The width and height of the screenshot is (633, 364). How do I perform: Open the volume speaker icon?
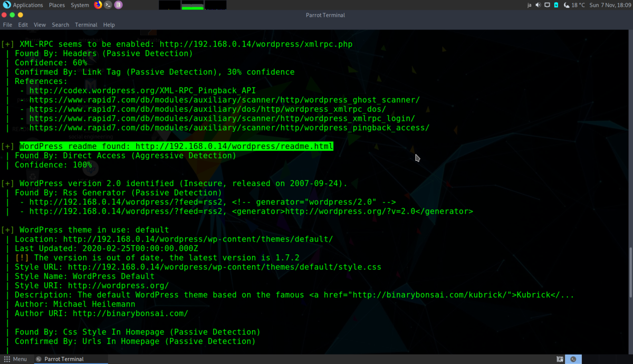[538, 5]
